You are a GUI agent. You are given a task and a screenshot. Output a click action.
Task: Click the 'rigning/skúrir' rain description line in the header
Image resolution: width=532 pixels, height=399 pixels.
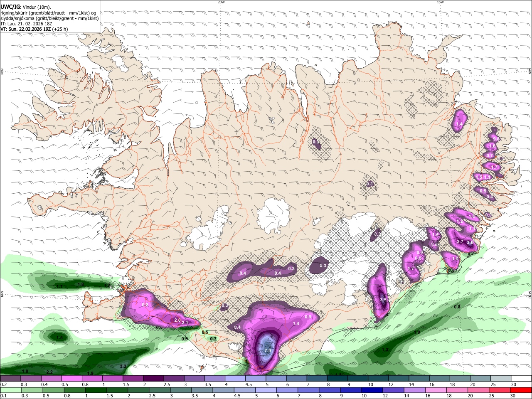click(x=49, y=12)
